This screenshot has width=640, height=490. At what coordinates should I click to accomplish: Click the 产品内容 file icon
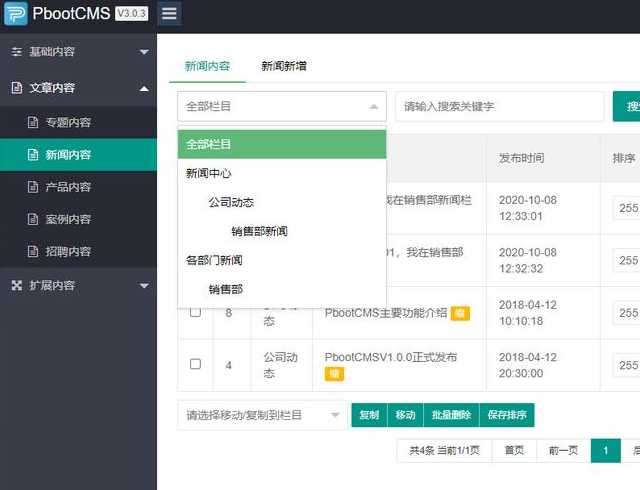pyautogui.click(x=33, y=187)
